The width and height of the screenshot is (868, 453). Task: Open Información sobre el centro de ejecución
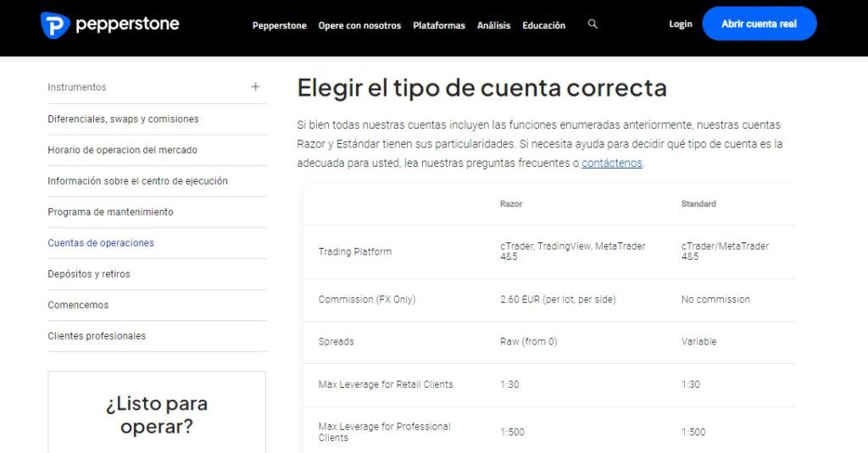pos(137,181)
